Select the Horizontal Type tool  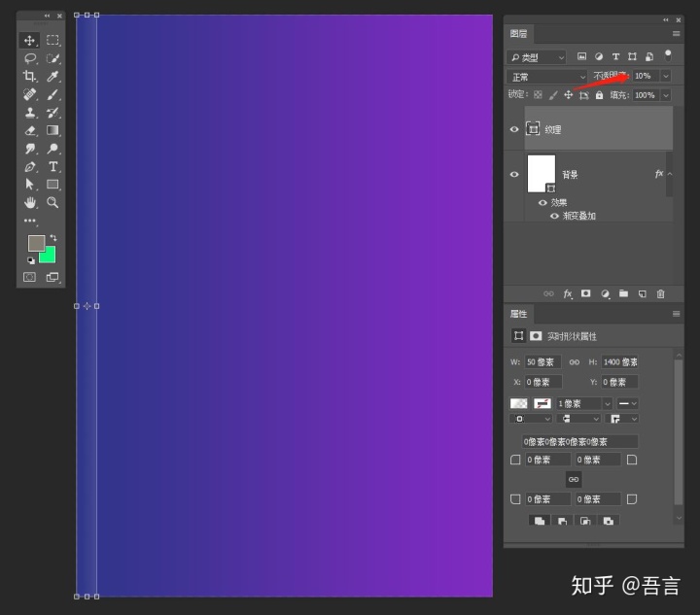[x=52, y=167]
